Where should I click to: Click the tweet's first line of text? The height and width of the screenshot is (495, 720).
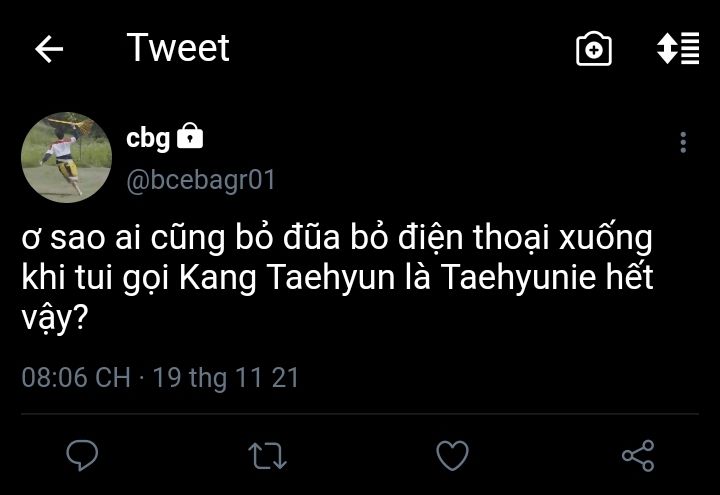point(337,241)
